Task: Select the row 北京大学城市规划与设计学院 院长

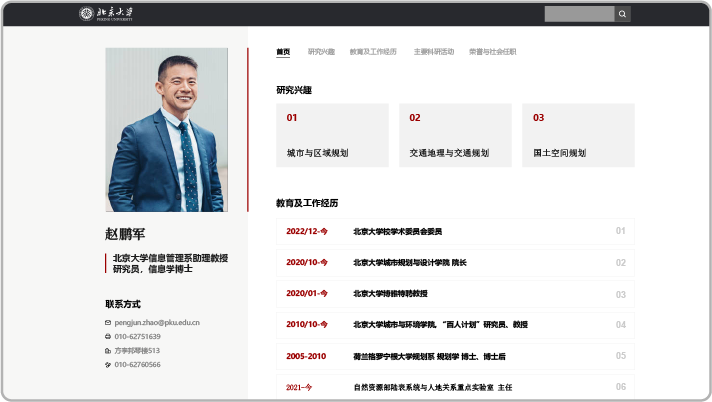Action: click(x=455, y=263)
